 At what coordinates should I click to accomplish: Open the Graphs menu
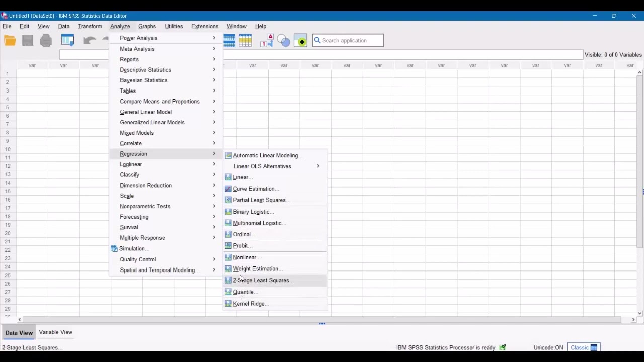[147, 26]
